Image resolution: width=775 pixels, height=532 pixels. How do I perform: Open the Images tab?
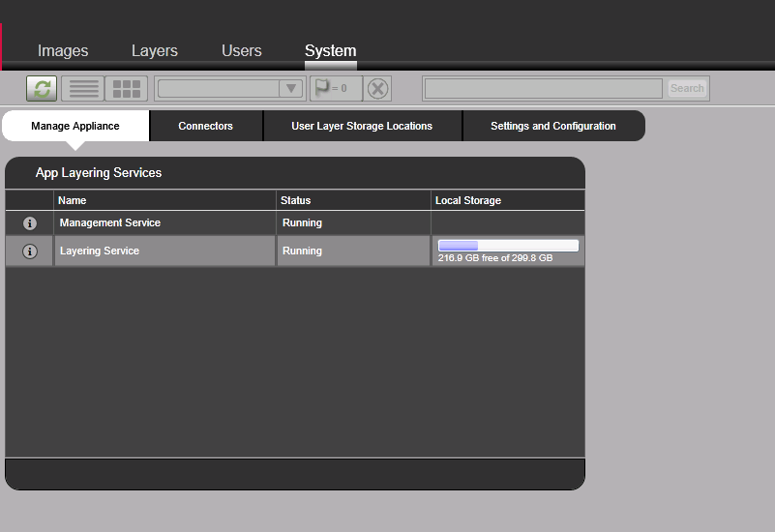(x=63, y=51)
